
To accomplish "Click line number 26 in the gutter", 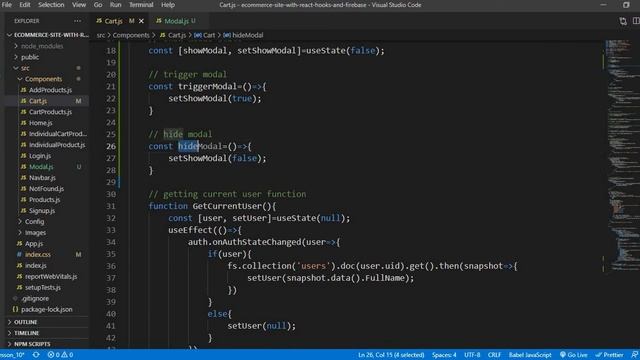I will tap(111, 146).
